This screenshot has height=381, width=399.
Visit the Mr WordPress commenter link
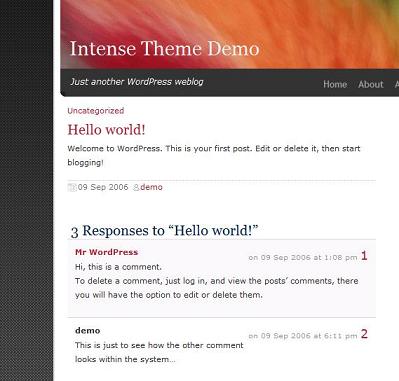pos(107,252)
